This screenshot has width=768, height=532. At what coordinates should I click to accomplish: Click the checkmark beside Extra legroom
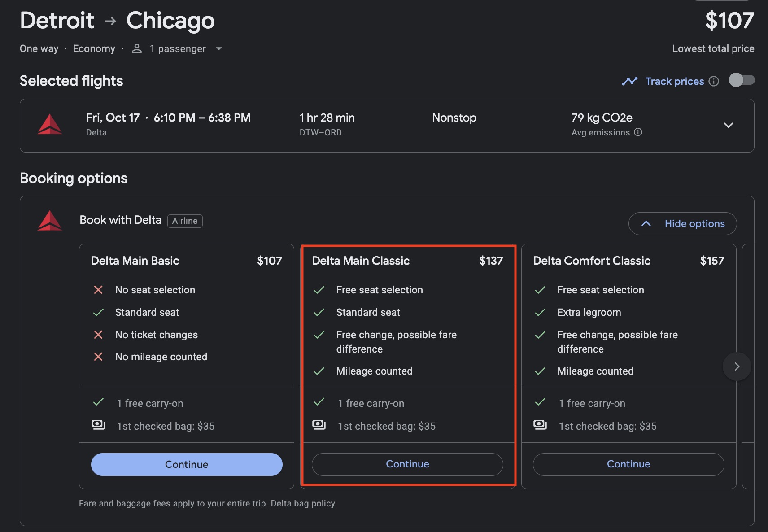point(540,312)
